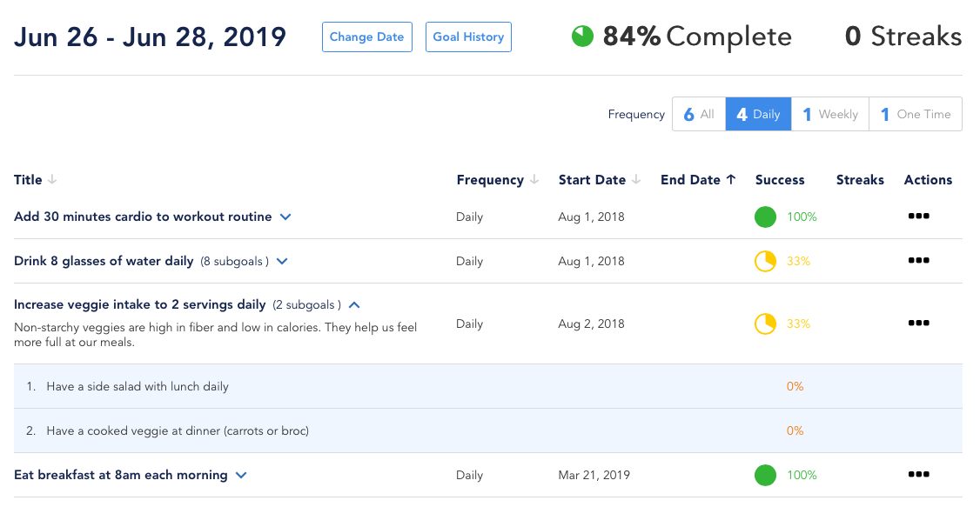This screenshot has width=980, height=507.
Task: Collapse the veggie intake subgoals
Action: 354,305
